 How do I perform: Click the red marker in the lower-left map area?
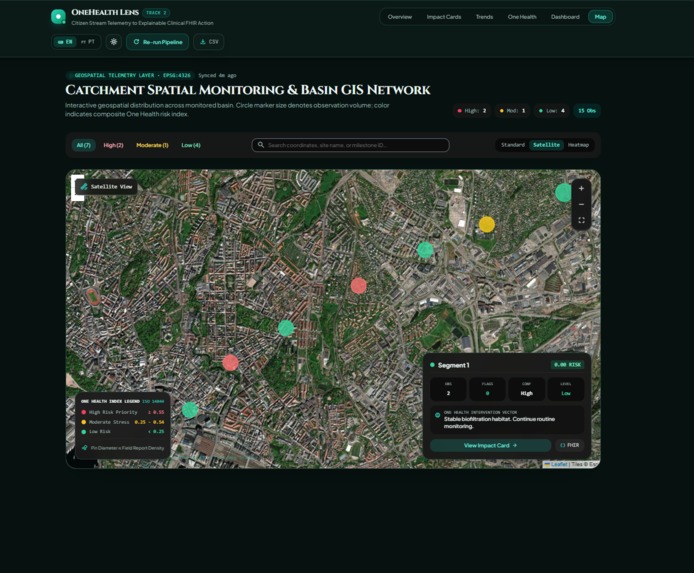tap(231, 363)
